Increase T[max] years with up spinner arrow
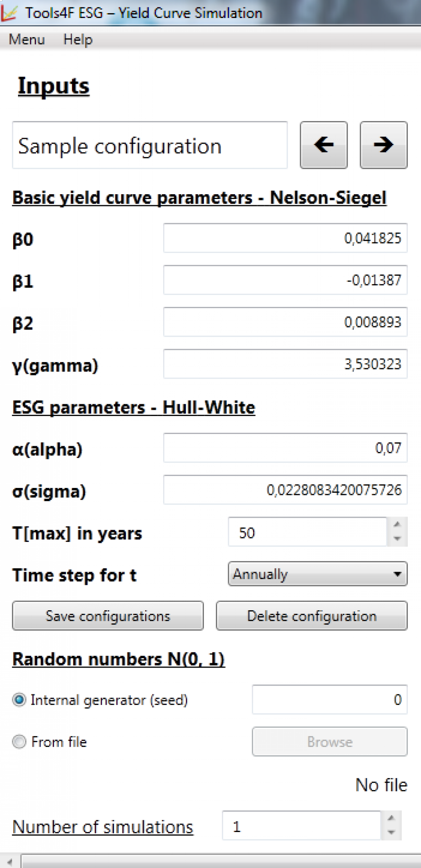421x868 pixels. (397, 524)
